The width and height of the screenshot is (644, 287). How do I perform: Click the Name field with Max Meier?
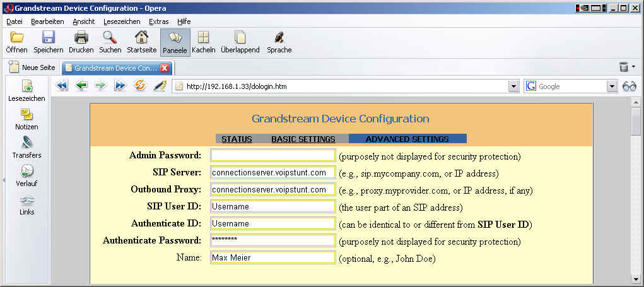tap(272, 257)
